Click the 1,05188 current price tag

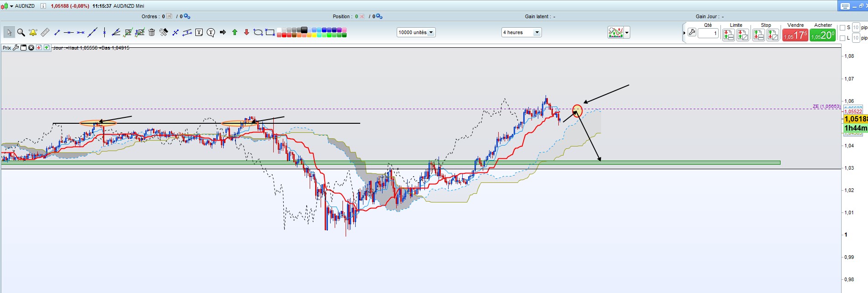click(856, 119)
